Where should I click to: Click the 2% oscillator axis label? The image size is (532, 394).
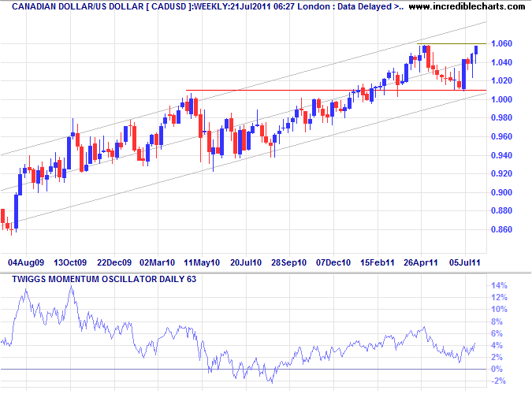[497, 357]
